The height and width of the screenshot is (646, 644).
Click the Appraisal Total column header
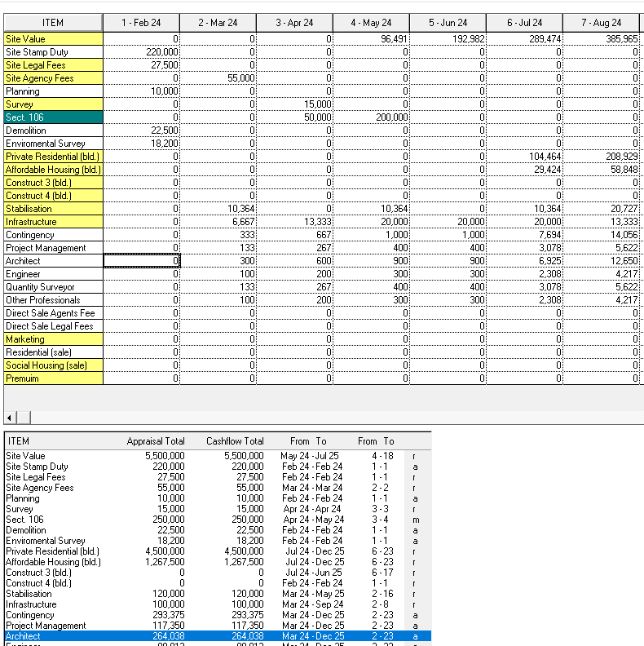click(x=156, y=441)
